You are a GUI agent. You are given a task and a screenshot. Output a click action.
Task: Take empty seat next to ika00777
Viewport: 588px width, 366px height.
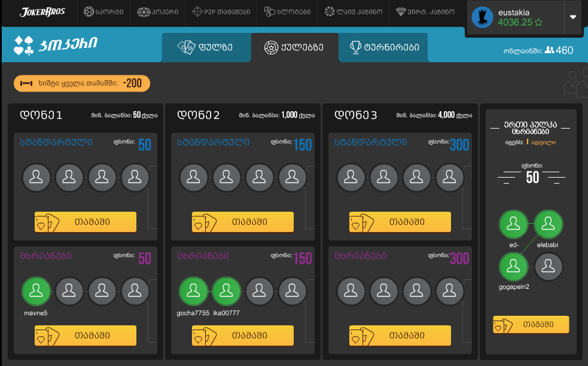tap(259, 291)
